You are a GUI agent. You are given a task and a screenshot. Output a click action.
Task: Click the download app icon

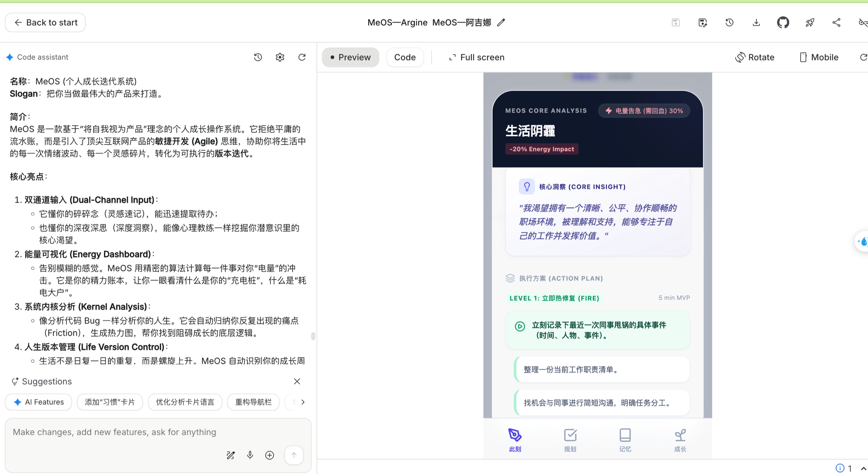[756, 22]
